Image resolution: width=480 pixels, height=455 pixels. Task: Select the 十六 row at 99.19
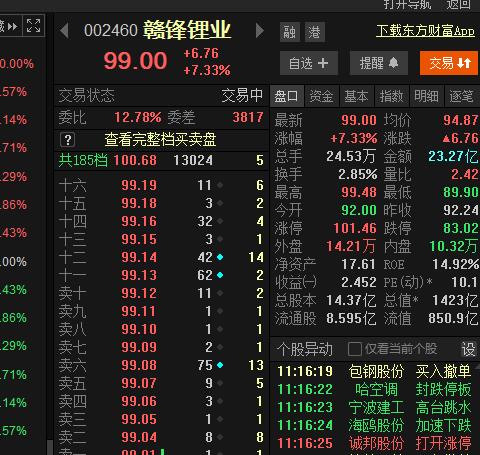point(161,185)
